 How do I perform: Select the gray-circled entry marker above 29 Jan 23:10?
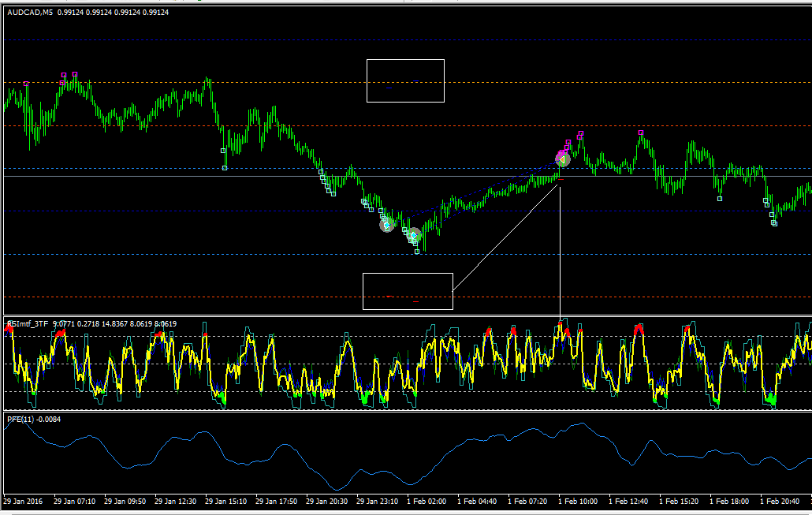tap(386, 225)
